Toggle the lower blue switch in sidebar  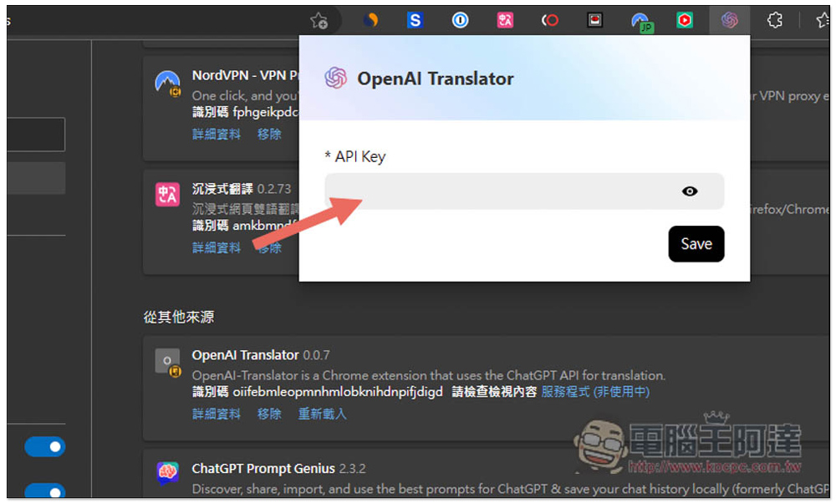point(45,490)
